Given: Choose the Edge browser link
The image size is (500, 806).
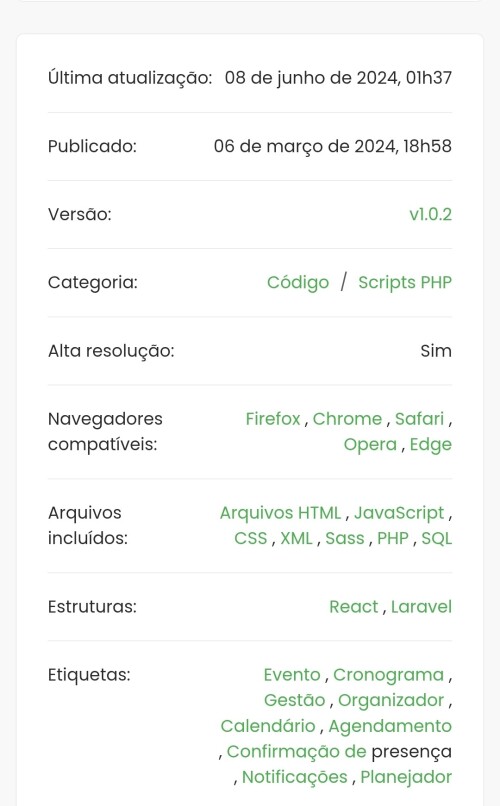Looking at the screenshot, I should tap(431, 445).
